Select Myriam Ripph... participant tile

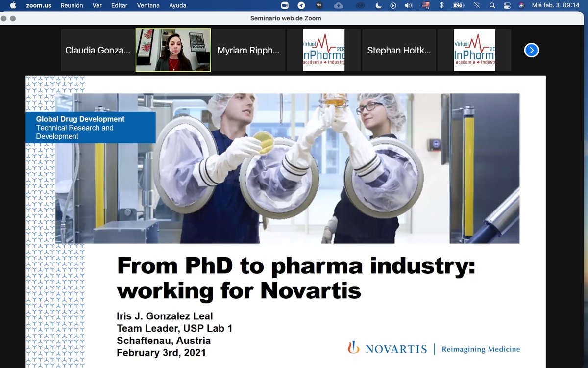click(x=248, y=50)
